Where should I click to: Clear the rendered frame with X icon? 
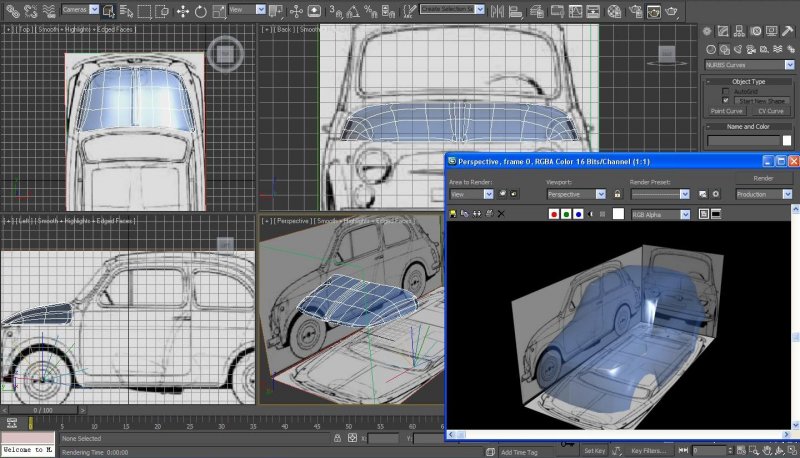(501, 214)
